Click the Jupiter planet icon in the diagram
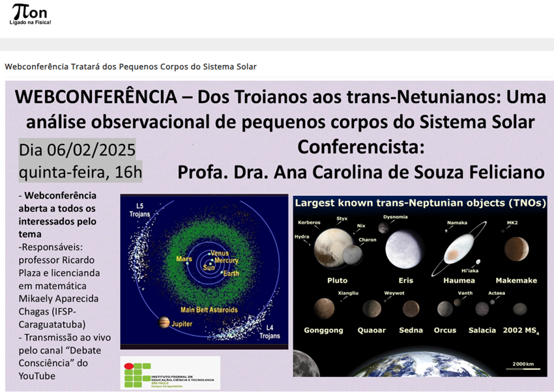Screen dimensions: 554x392 [x=164, y=322]
